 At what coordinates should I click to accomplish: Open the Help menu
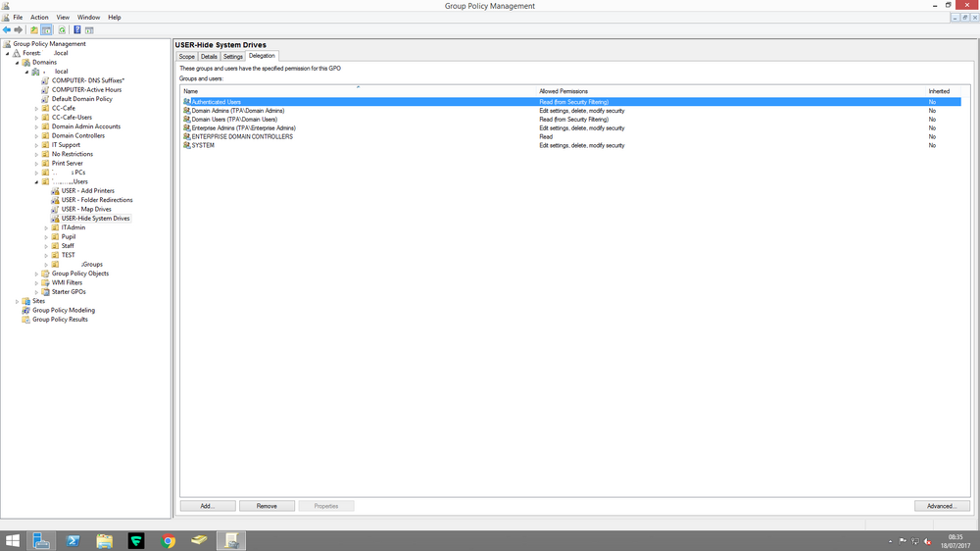pos(115,18)
